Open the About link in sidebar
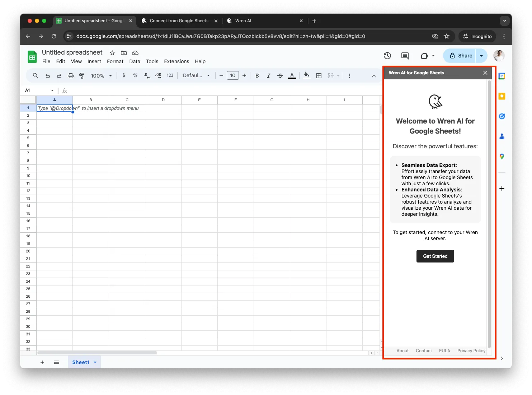This screenshot has width=532, height=395. coord(402,351)
